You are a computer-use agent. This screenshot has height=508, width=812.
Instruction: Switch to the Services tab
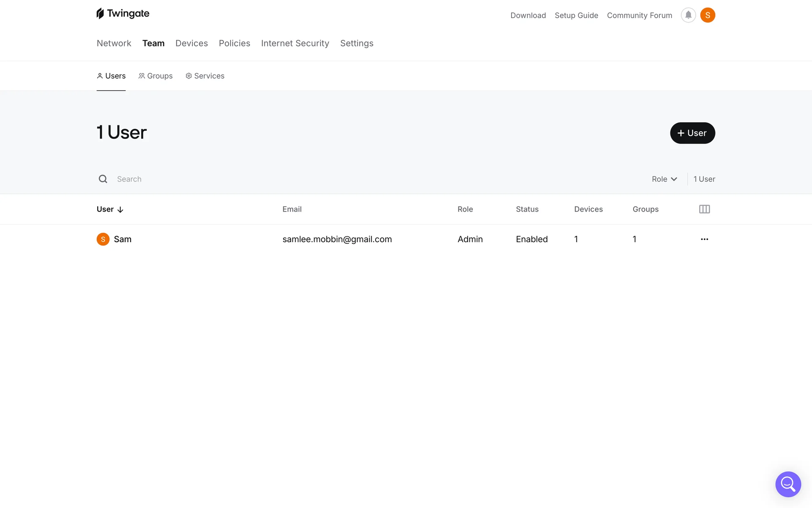205,76
